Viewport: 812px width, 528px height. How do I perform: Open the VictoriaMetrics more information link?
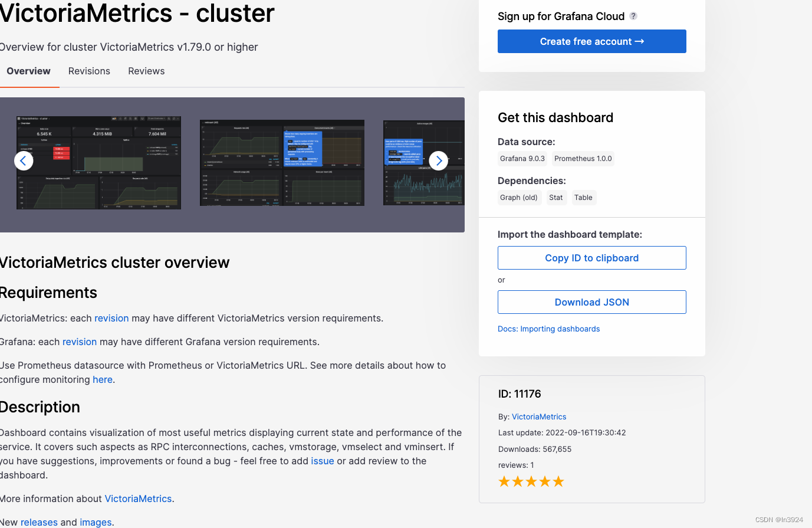point(138,499)
